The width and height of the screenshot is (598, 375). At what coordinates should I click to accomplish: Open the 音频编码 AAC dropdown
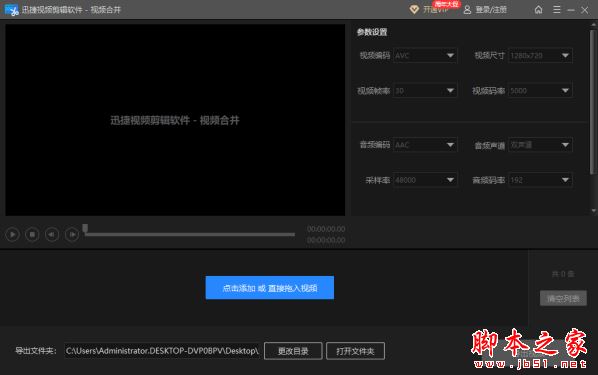point(425,145)
